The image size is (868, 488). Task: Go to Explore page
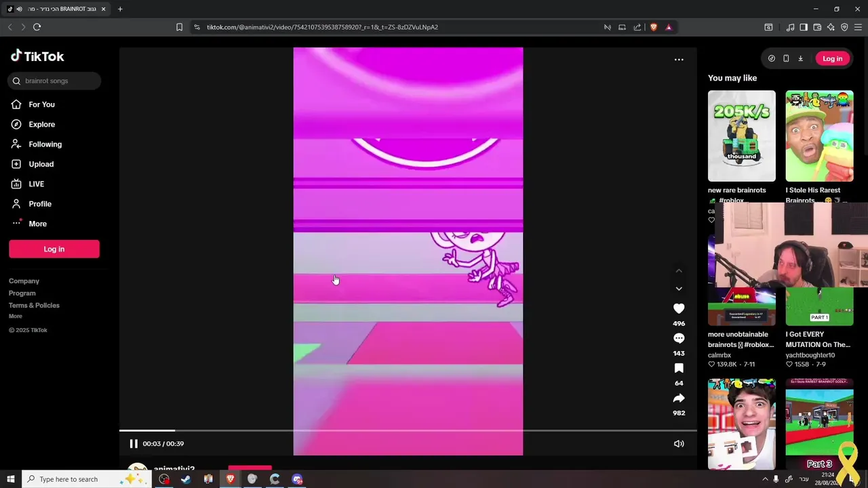[41, 124]
